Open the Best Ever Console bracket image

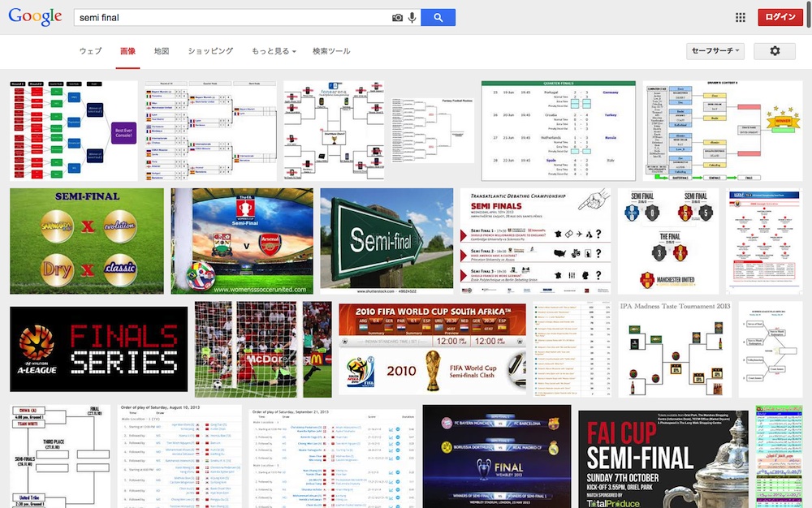pyautogui.click(x=74, y=131)
